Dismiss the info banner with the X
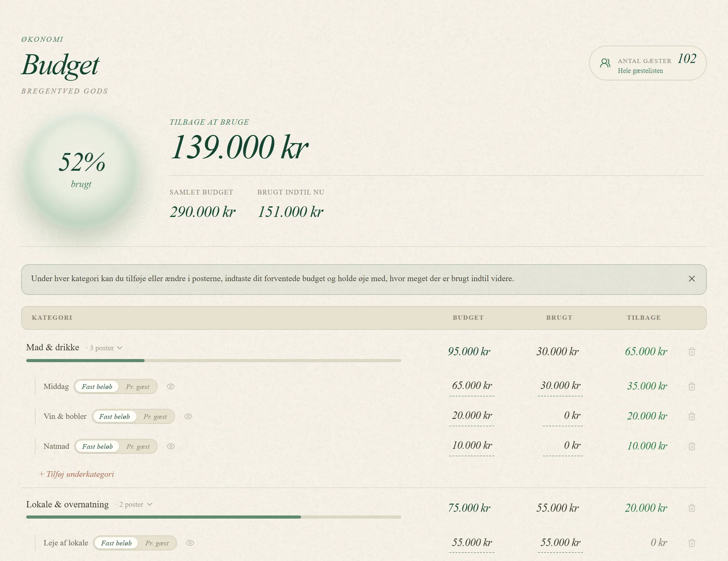 click(692, 278)
